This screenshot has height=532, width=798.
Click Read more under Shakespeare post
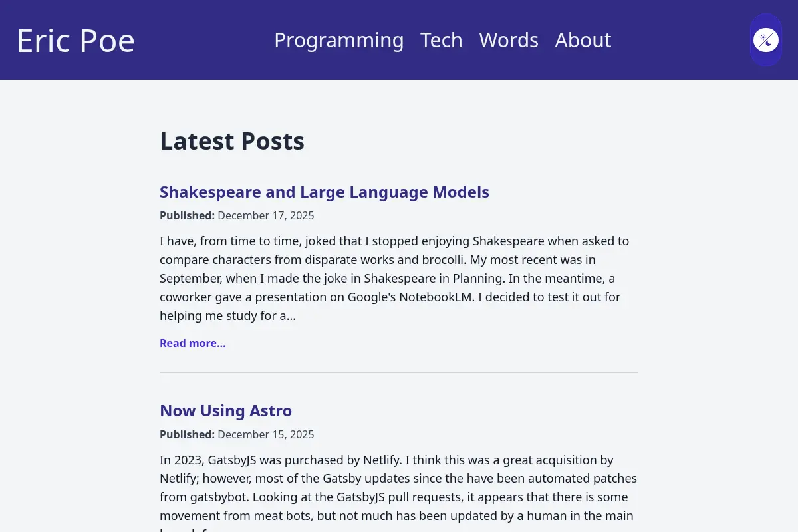pyautogui.click(x=193, y=343)
